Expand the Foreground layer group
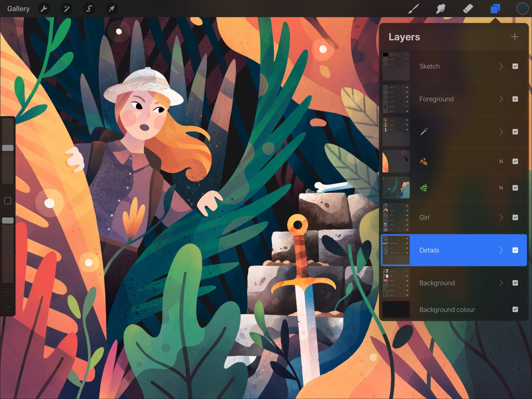Viewport: 532px width, 399px height. pos(501,99)
